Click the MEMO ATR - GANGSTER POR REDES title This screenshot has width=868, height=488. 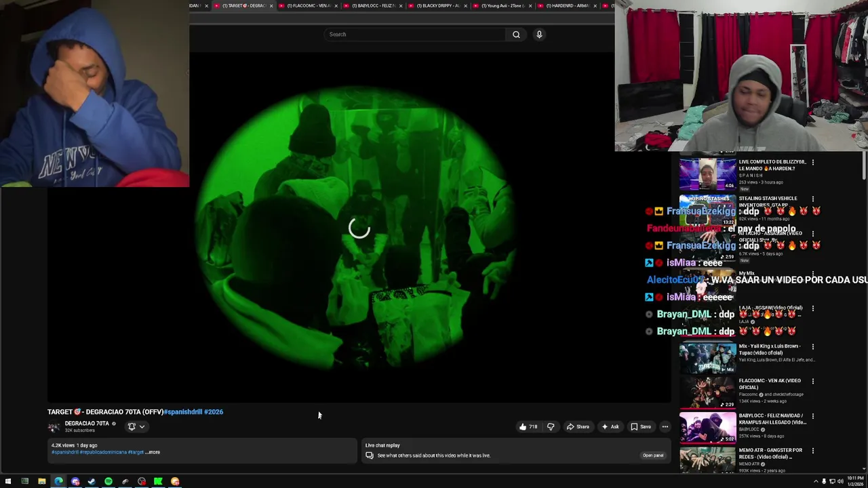tap(770, 453)
